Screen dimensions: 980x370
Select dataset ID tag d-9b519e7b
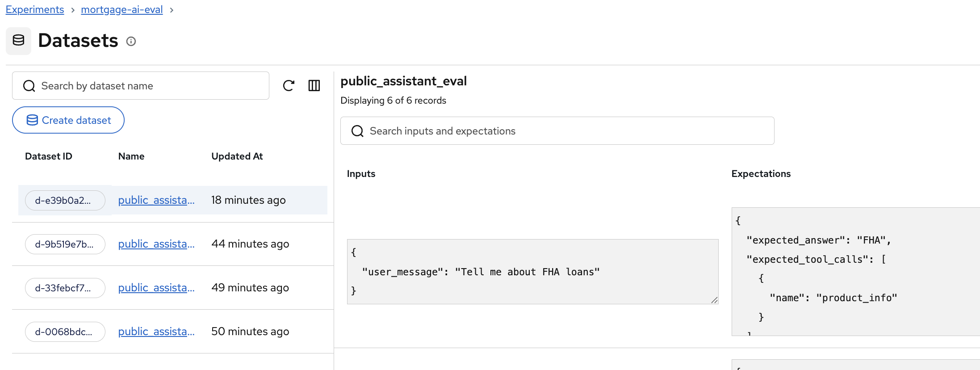(65, 244)
